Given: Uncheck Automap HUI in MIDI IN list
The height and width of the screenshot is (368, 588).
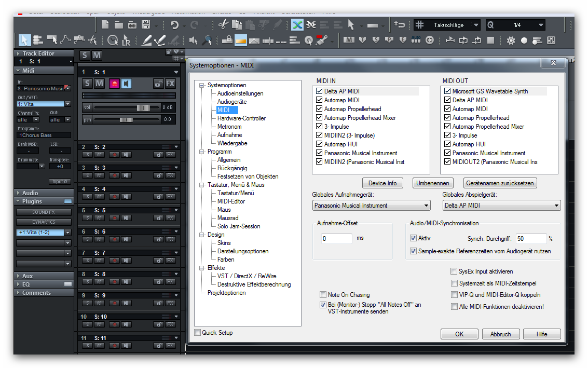Looking at the screenshot, I should coord(319,144).
